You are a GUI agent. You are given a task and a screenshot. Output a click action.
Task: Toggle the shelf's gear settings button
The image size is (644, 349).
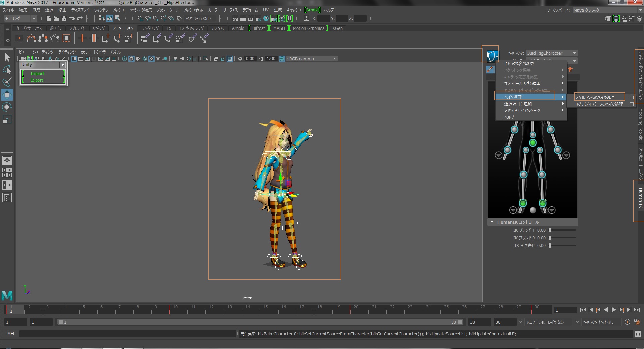point(7,40)
